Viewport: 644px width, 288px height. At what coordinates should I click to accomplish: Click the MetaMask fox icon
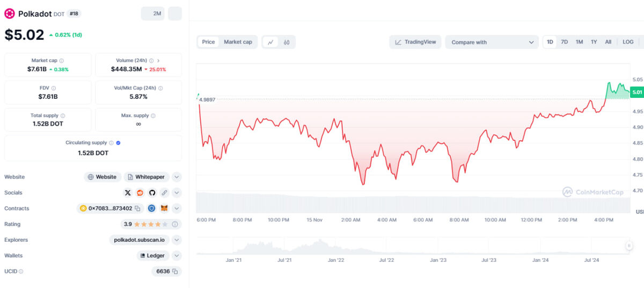(x=164, y=208)
